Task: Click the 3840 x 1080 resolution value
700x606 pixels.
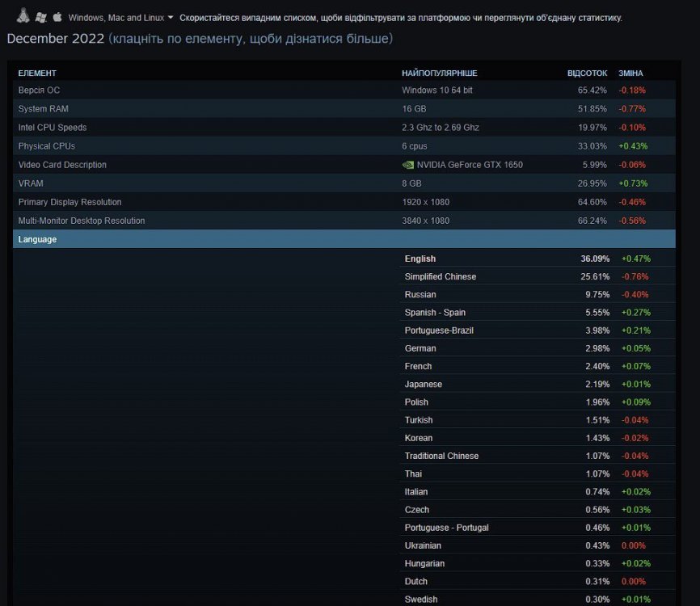Action: pos(425,221)
